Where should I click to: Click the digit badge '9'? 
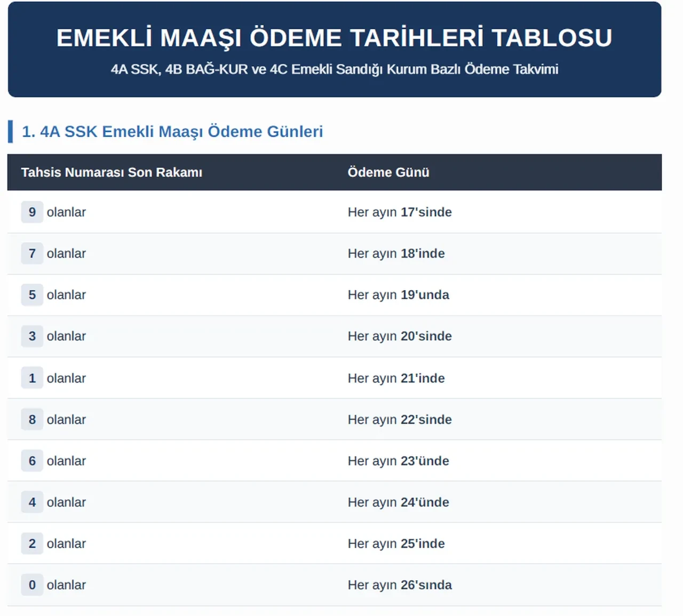(32, 212)
